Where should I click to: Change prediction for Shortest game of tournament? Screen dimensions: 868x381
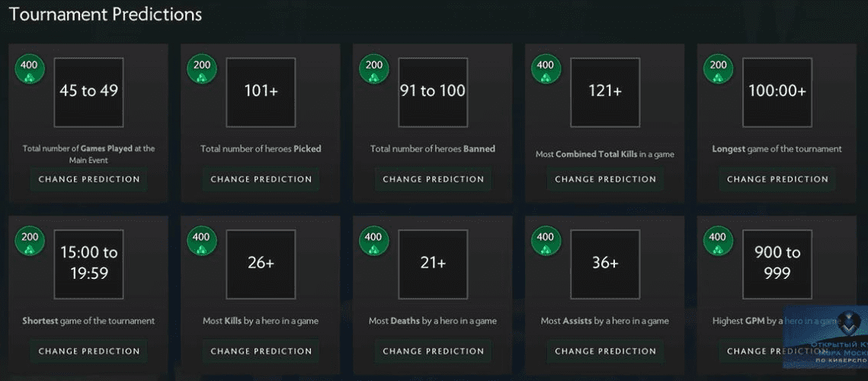[89, 351]
